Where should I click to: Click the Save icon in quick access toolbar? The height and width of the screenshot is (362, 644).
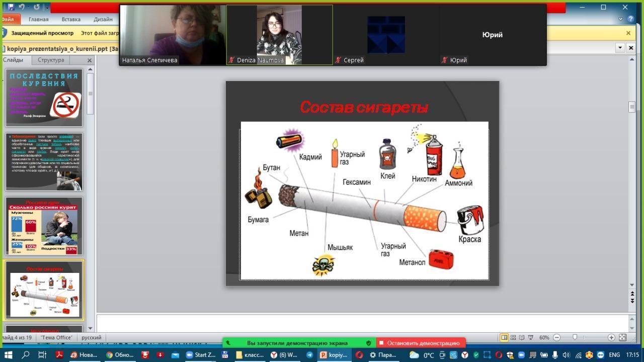tap(11, 7)
